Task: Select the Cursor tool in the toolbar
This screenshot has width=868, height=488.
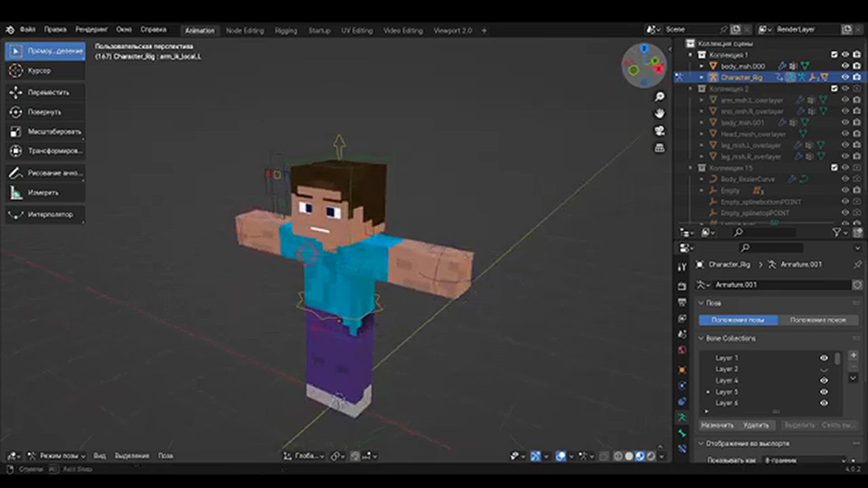Action: pyautogui.click(x=45, y=71)
